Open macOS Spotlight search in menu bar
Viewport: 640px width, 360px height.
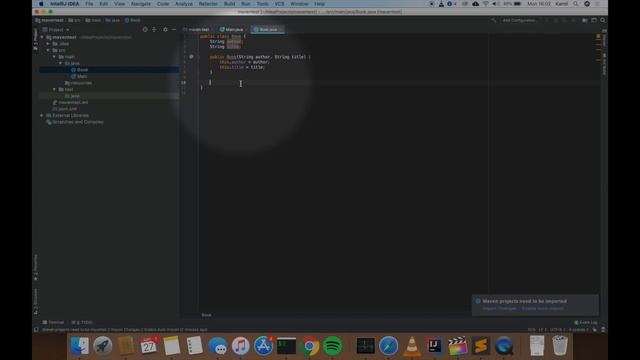pos(576,4)
